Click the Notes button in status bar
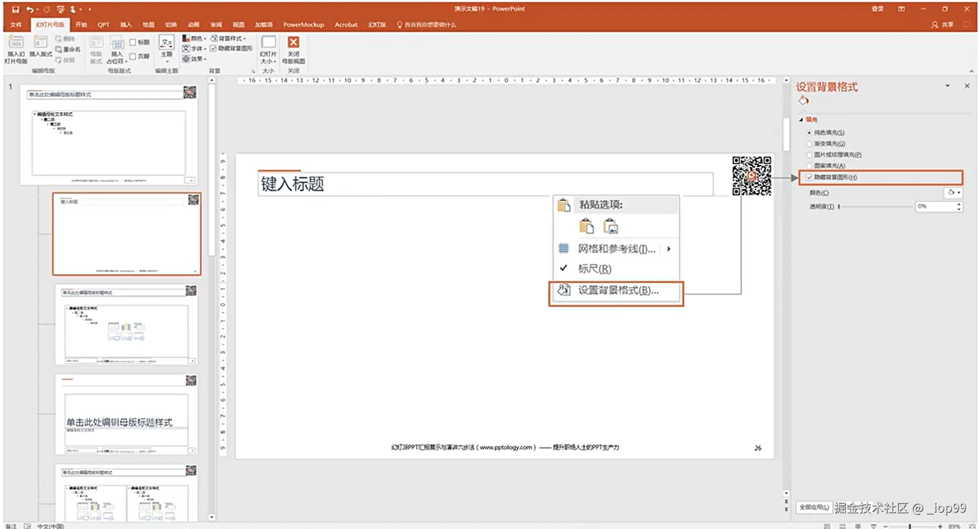Screen dimensions: 980x529 [11, 526]
